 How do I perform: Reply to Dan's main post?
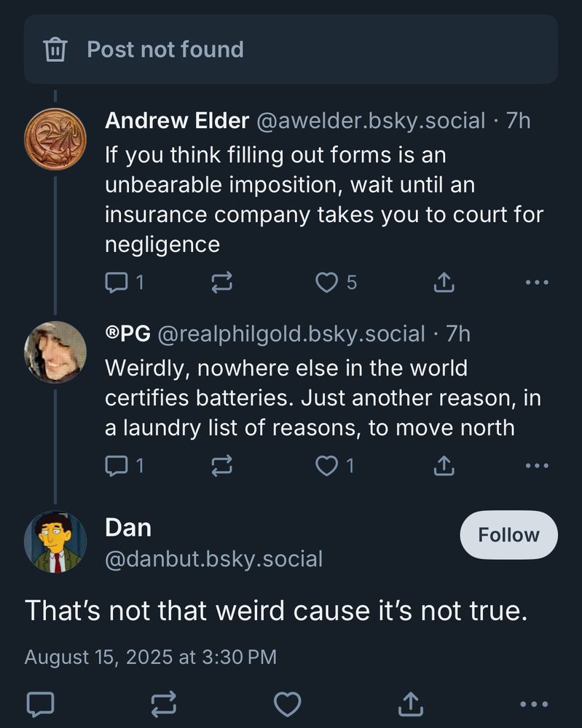pos(41,703)
